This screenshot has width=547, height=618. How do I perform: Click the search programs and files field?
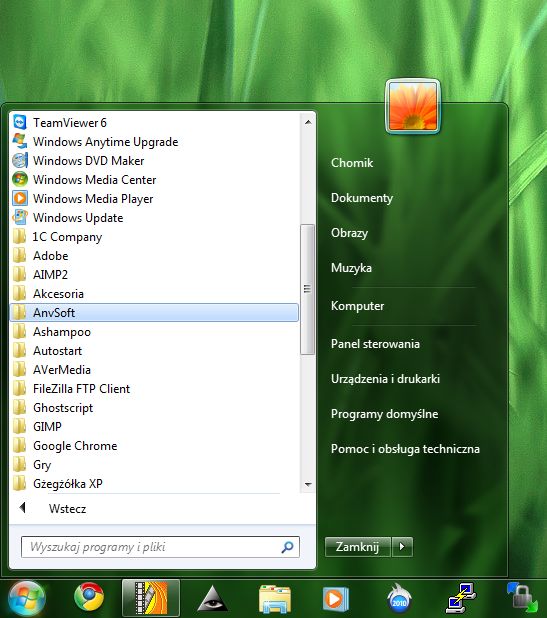click(160, 547)
